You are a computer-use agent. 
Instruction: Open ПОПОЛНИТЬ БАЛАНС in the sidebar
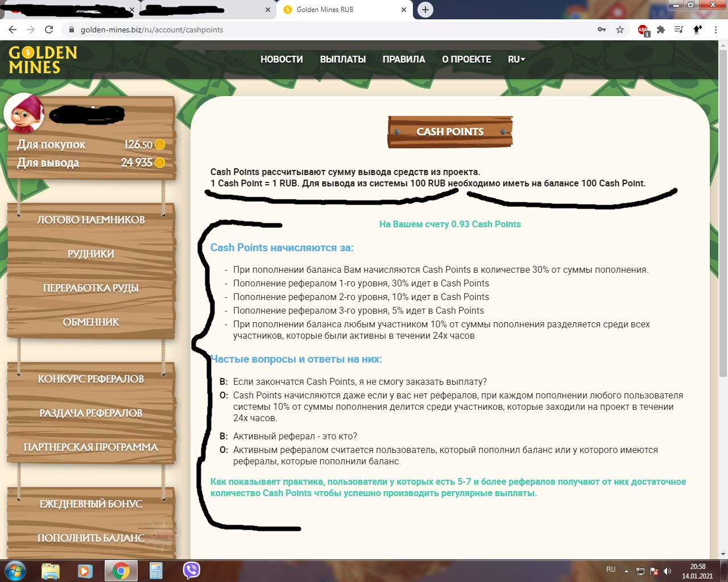pos(91,538)
